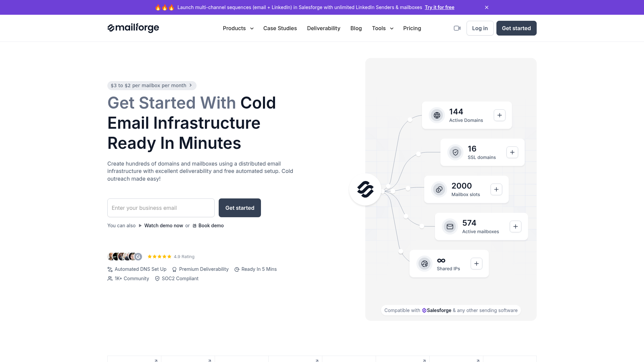Viewport: 644px width, 362px height.
Task: Open the Tools dropdown menu
Action: pyautogui.click(x=382, y=28)
